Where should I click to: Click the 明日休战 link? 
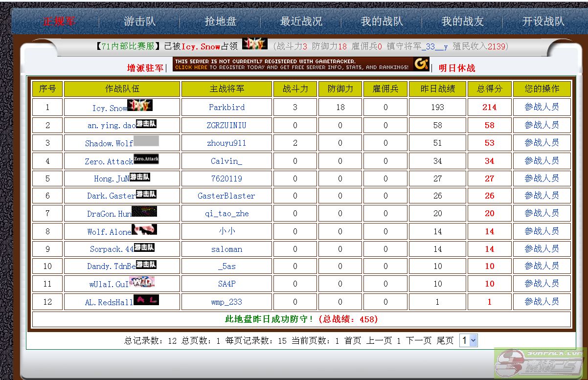click(x=457, y=68)
